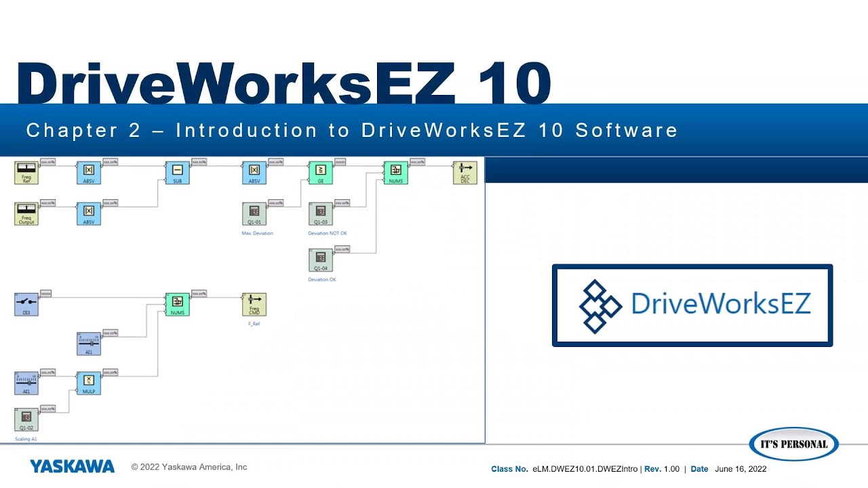Click the ABSV block fed by Freq Output
Image resolution: width=868 pixels, height=488 pixels.
tap(89, 214)
